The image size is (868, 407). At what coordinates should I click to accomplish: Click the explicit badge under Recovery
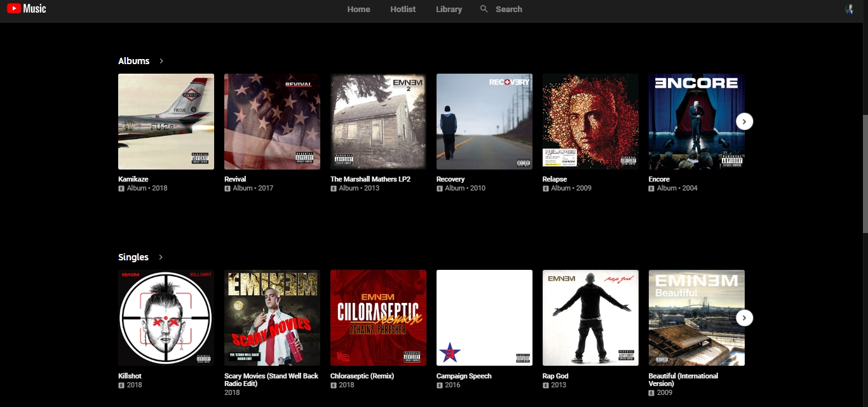440,189
